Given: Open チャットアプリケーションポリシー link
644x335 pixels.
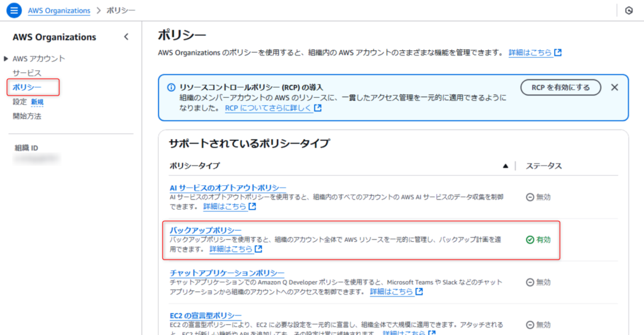Looking at the screenshot, I should coord(227,273).
